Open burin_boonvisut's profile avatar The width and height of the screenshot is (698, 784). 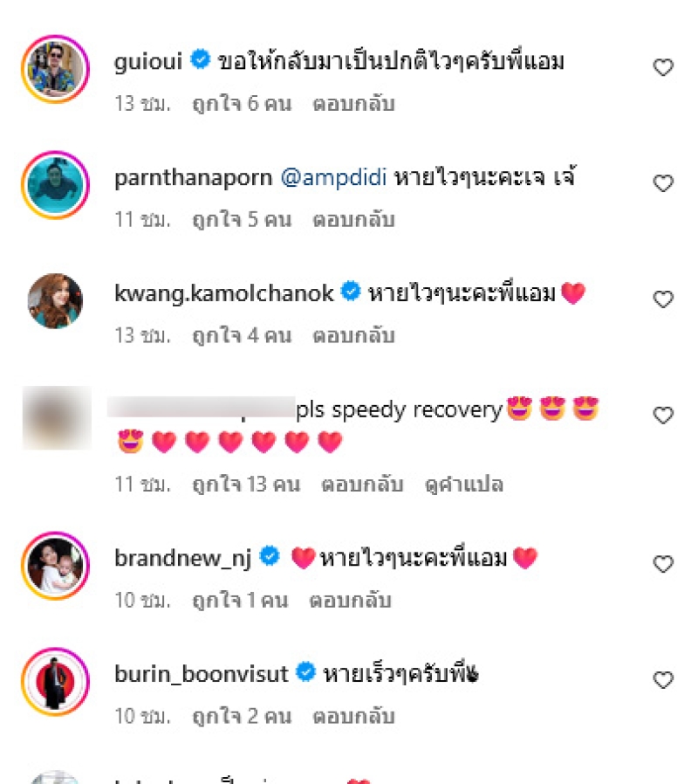tap(56, 682)
